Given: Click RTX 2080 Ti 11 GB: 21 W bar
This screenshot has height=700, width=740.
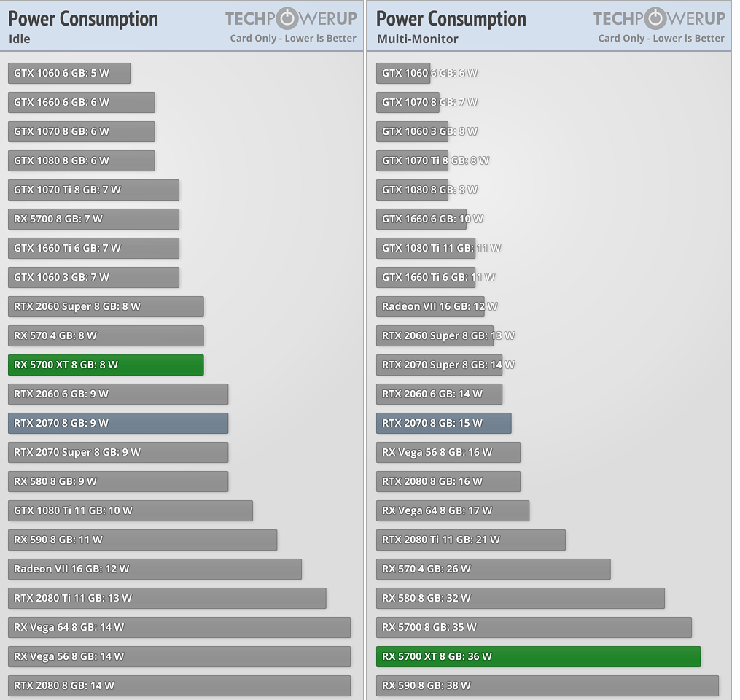Looking at the screenshot, I should pyautogui.click(x=470, y=540).
